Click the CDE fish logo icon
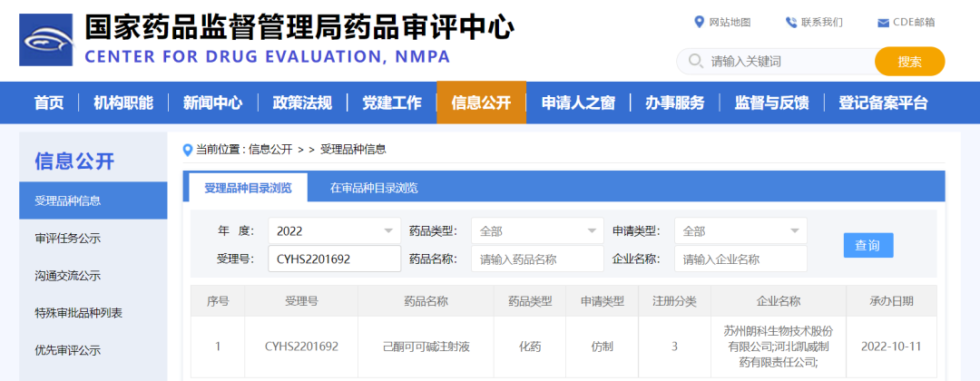Viewport: 980px width, 381px height. 45,40
